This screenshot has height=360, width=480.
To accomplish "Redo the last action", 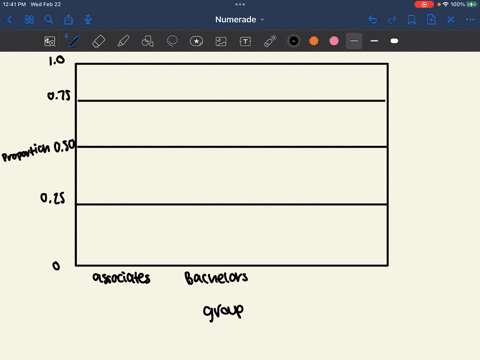I will (392, 20).
